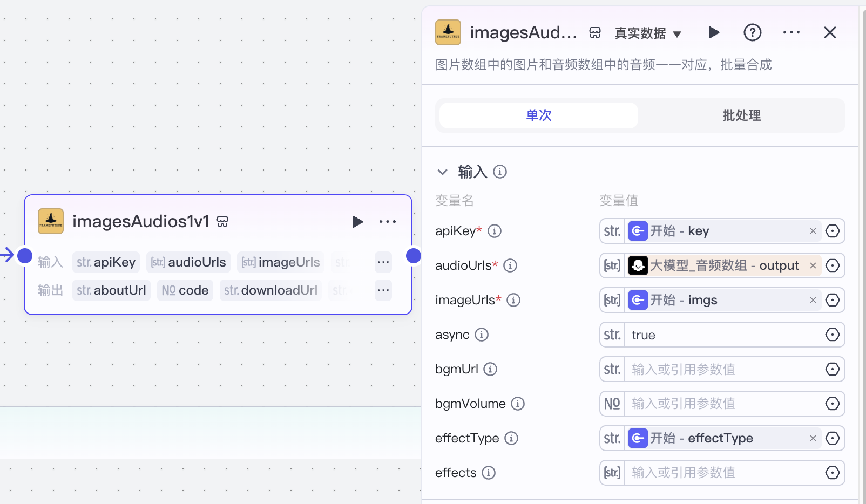The width and height of the screenshot is (866, 504).
Task: Open the 真实数据 dropdown
Action: (x=647, y=32)
